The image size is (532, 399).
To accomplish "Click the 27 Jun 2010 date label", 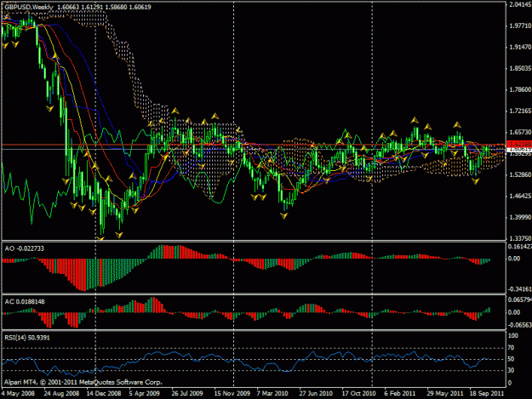I will [316, 393].
